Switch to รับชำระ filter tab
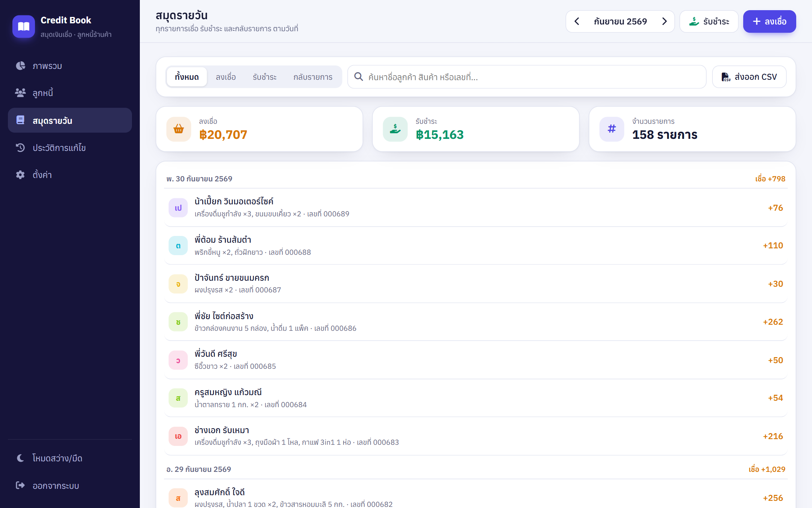The width and height of the screenshot is (812, 508). tap(265, 77)
